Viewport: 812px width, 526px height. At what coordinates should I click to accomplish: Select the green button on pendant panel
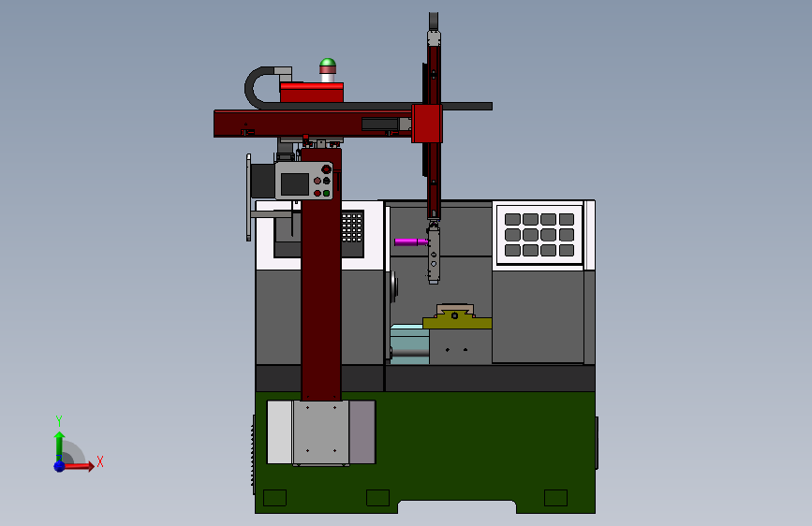click(x=326, y=193)
